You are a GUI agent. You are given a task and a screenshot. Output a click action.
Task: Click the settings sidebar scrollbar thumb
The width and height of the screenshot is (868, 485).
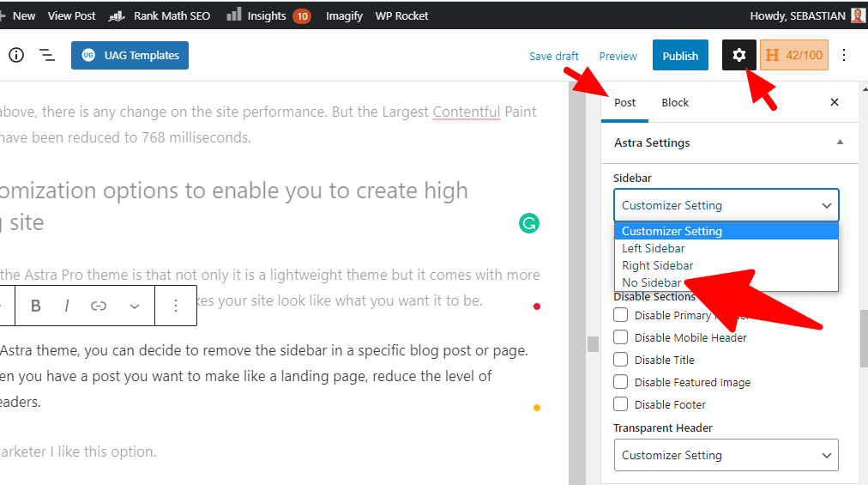pos(864,338)
